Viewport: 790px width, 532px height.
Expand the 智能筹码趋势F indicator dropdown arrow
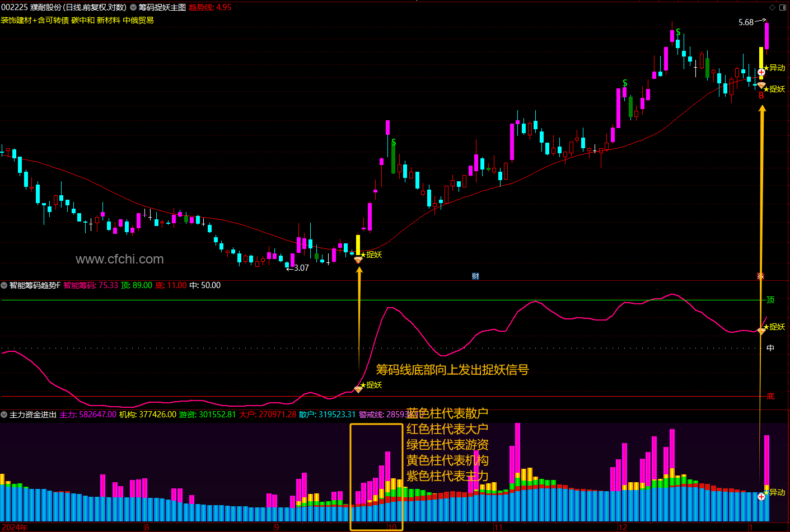tap(4, 285)
